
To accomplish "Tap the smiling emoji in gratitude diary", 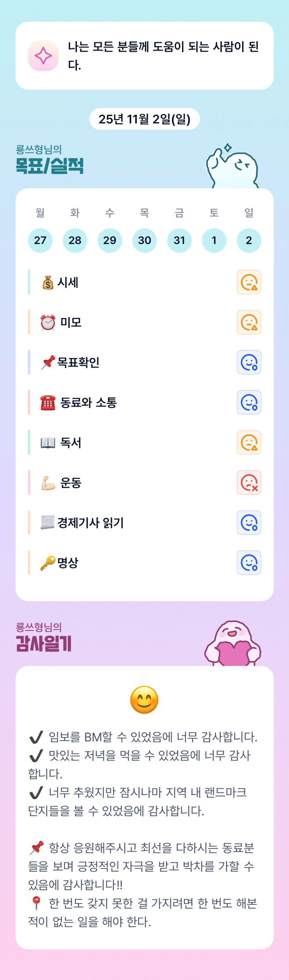I will [x=144, y=700].
